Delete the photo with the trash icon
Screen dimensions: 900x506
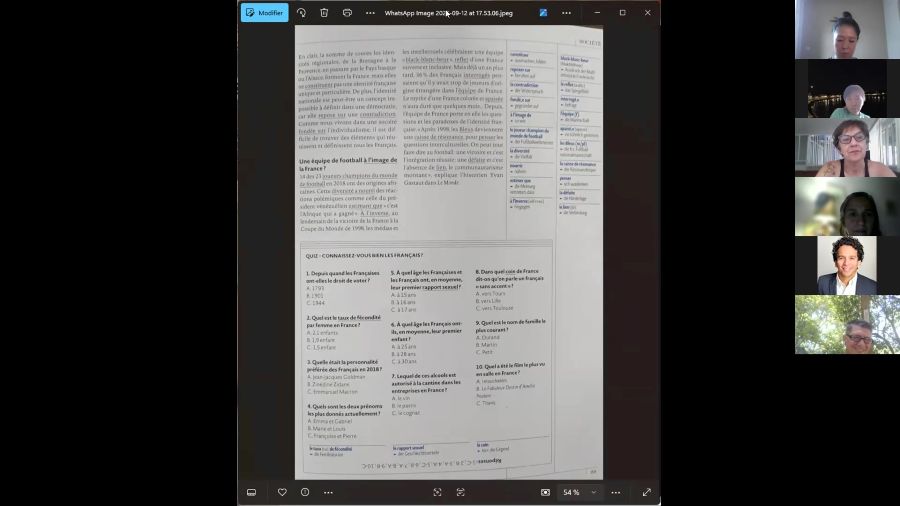click(x=324, y=13)
